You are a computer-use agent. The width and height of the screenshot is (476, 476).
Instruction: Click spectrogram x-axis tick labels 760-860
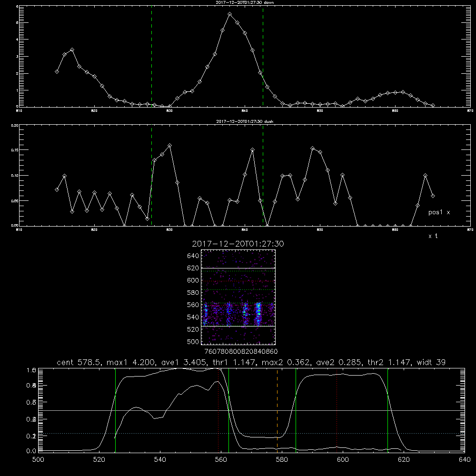click(241, 352)
